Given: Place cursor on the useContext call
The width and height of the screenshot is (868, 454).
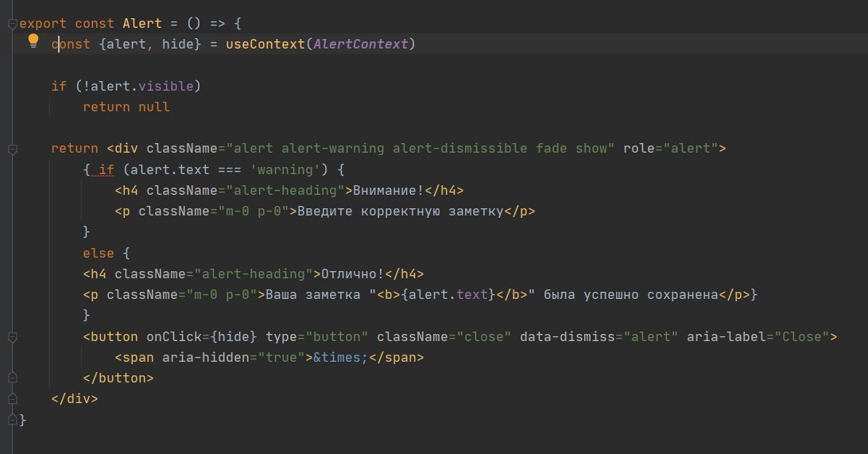Looking at the screenshot, I should click(265, 45).
